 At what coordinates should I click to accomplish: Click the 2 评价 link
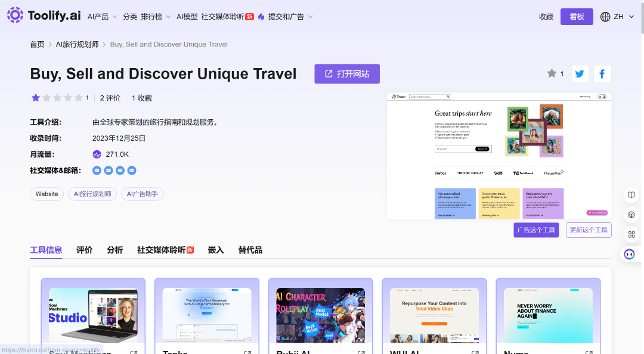110,98
